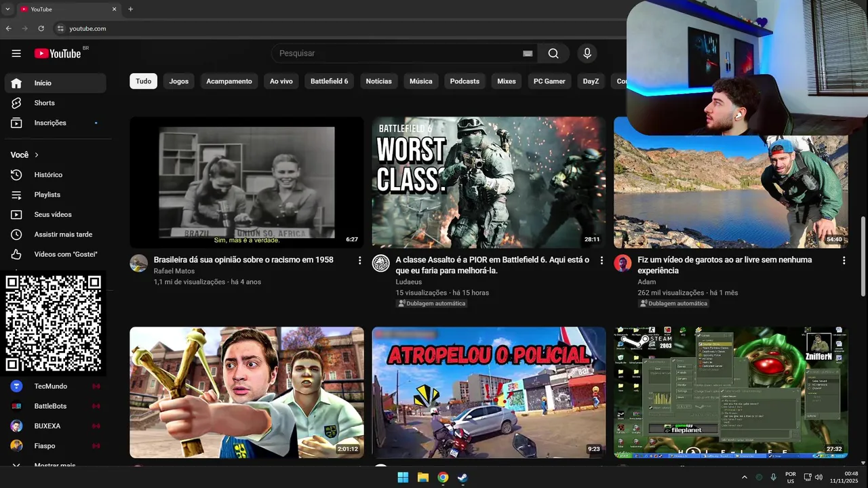Open Seus vídeos in sidebar
This screenshot has height=488, width=868.
tap(55, 214)
